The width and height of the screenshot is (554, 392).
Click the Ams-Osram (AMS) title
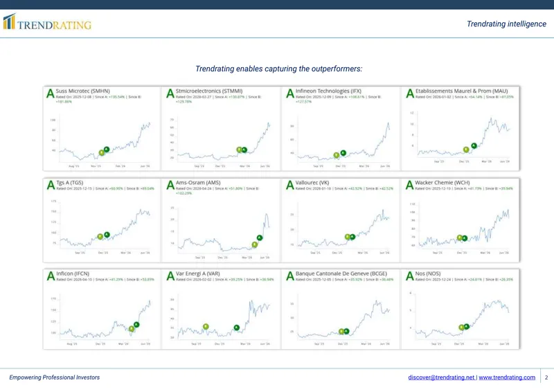pos(198,182)
